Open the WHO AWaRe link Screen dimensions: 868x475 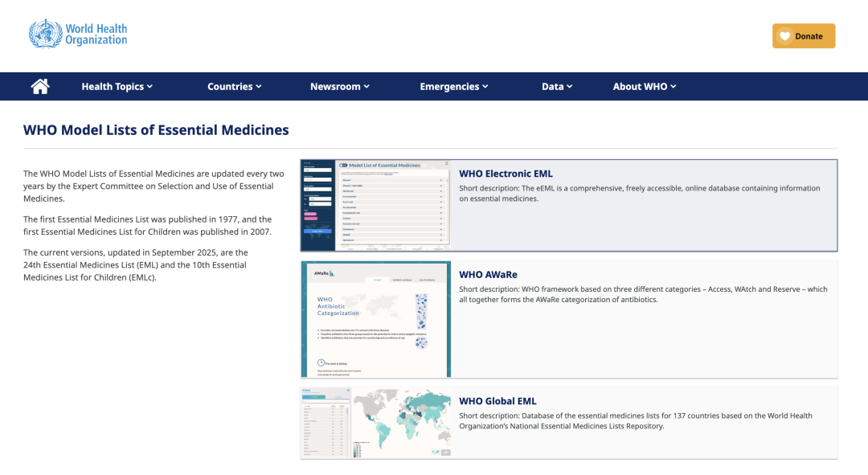coord(488,275)
